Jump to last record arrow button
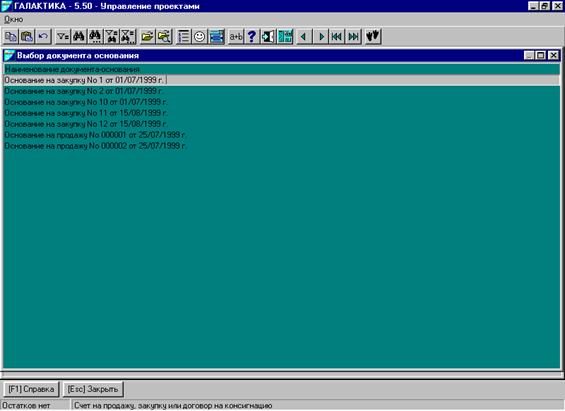 tap(353, 36)
